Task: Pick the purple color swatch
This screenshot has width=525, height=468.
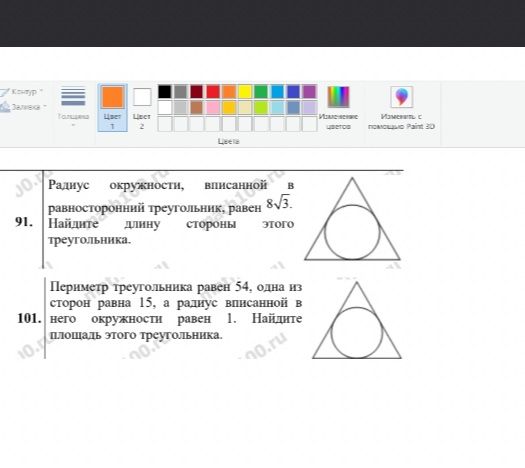Action: click(310, 92)
